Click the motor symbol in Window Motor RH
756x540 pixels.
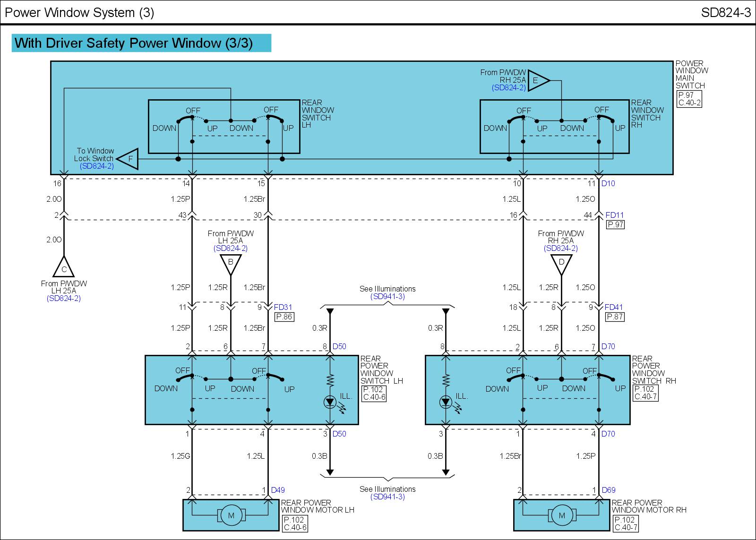tap(562, 515)
